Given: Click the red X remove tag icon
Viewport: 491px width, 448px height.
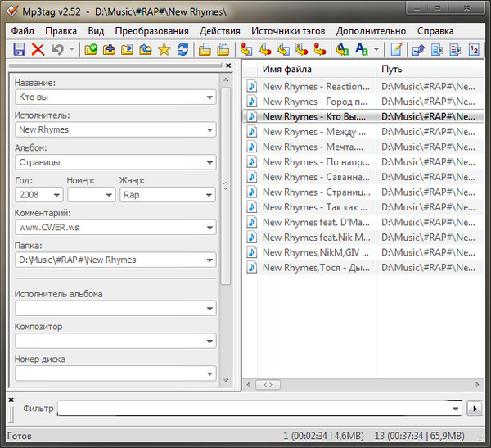Looking at the screenshot, I should coord(38,50).
